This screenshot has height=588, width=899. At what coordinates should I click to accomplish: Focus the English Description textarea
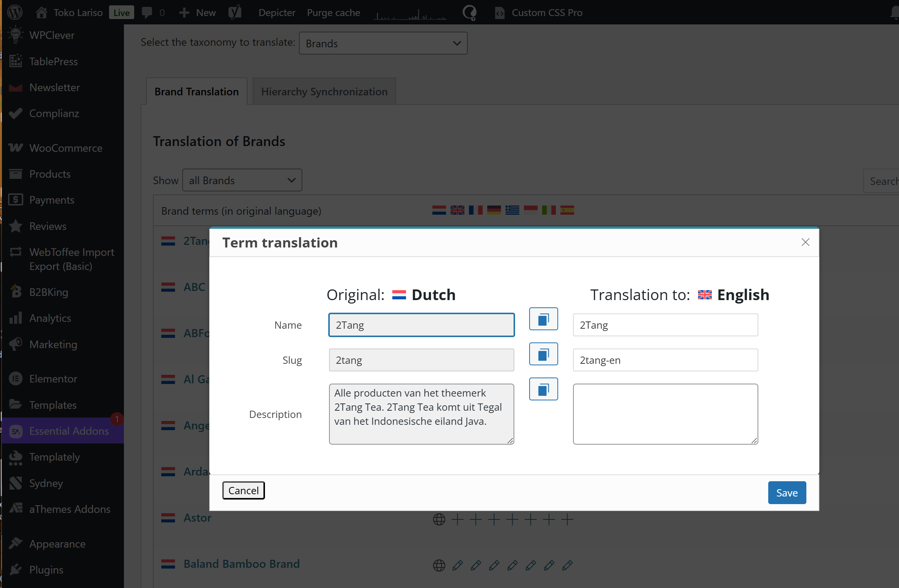[x=665, y=414]
